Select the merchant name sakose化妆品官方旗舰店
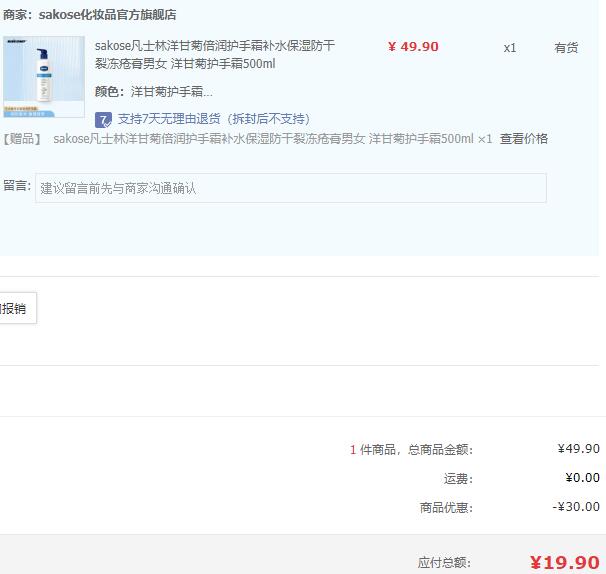 coord(107,15)
